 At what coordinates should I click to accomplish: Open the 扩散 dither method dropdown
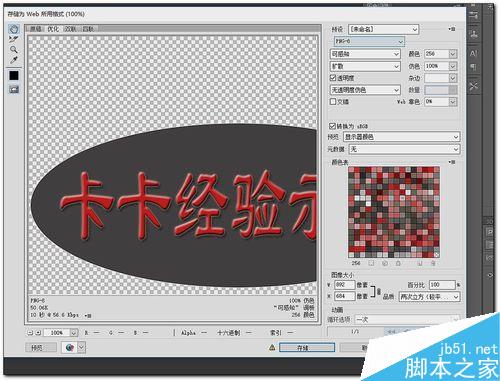coord(365,66)
